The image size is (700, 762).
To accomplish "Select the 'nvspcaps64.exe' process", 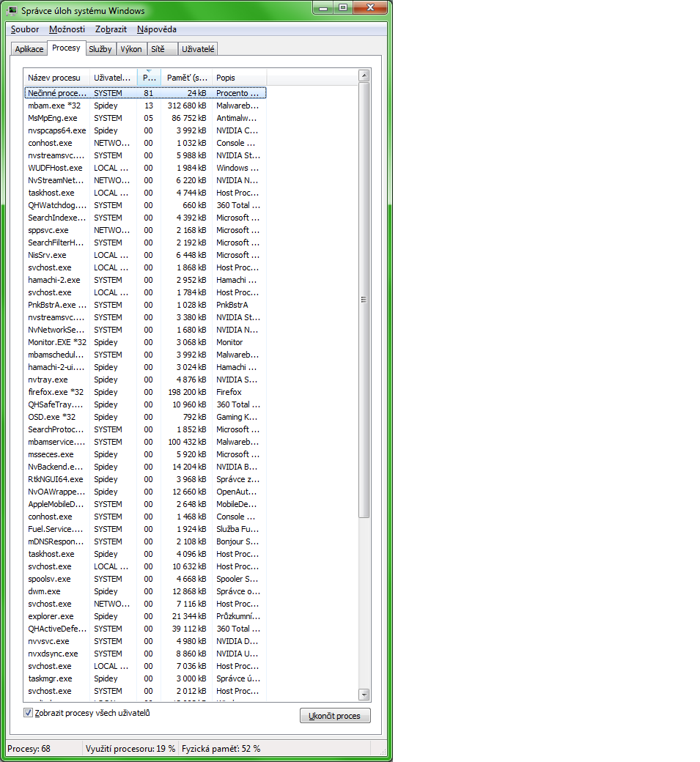I will (x=145, y=130).
